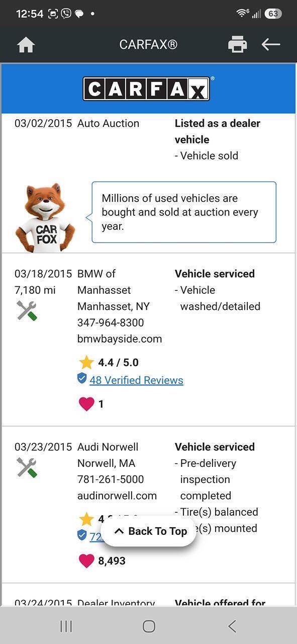297x644 pixels.
Task: Tap the Car Fox mascot image
Action: pyautogui.click(x=45, y=217)
